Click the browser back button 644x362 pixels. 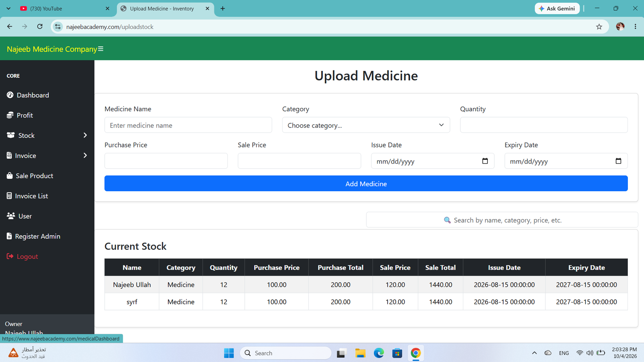tap(10, 27)
